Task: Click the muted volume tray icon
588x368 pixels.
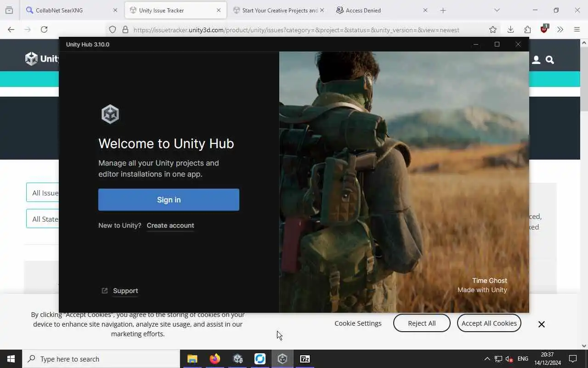Action: click(x=509, y=359)
